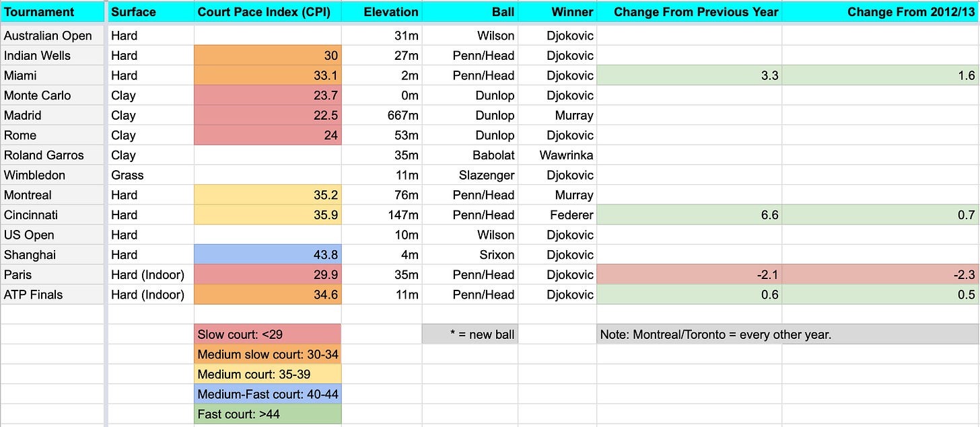
Task: Select the Shanghai CPI cell 43.8
Action: (x=268, y=255)
